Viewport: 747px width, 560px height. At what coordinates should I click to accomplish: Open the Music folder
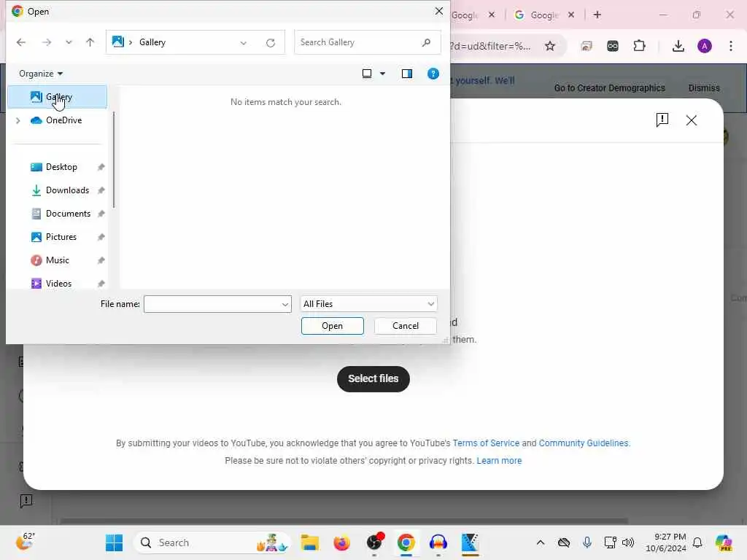pyautogui.click(x=57, y=260)
